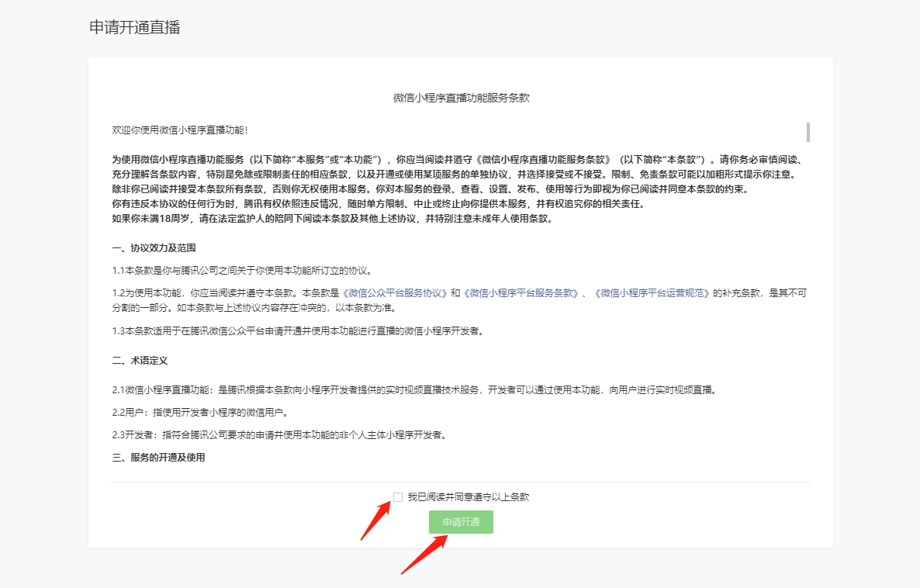Click the 欢迎你使用微信小程序直播功能！ line

[x=180, y=130]
